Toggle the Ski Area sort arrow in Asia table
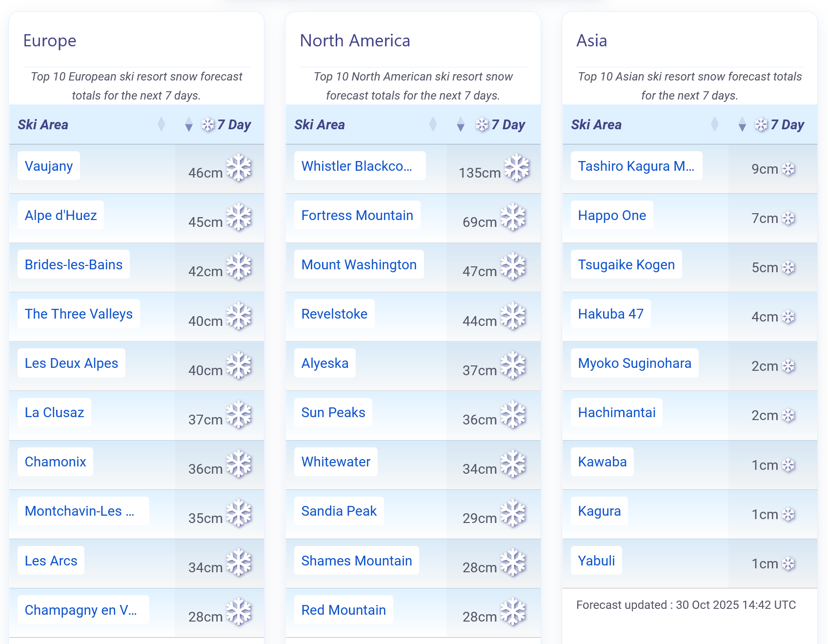This screenshot has height=644, width=828. tap(715, 124)
